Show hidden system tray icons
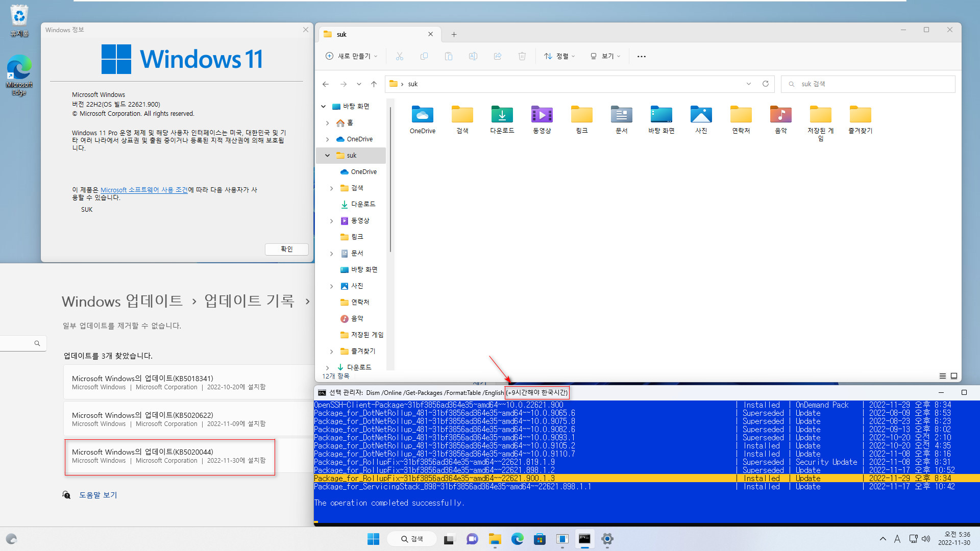 click(883, 539)
